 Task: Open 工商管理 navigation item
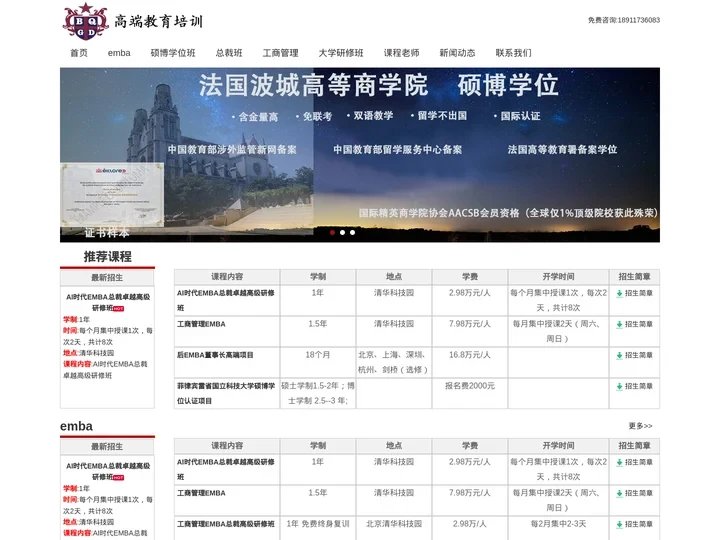(x=281, y=53)
